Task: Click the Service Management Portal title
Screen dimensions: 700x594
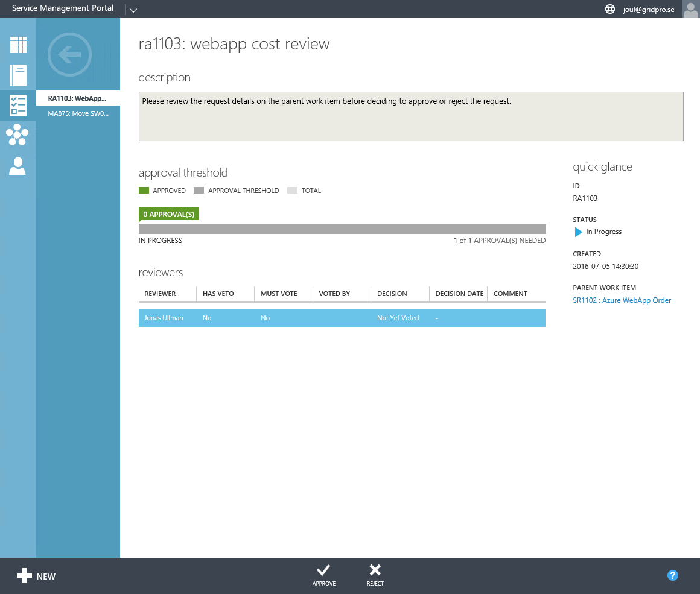Action: [63, 8]
